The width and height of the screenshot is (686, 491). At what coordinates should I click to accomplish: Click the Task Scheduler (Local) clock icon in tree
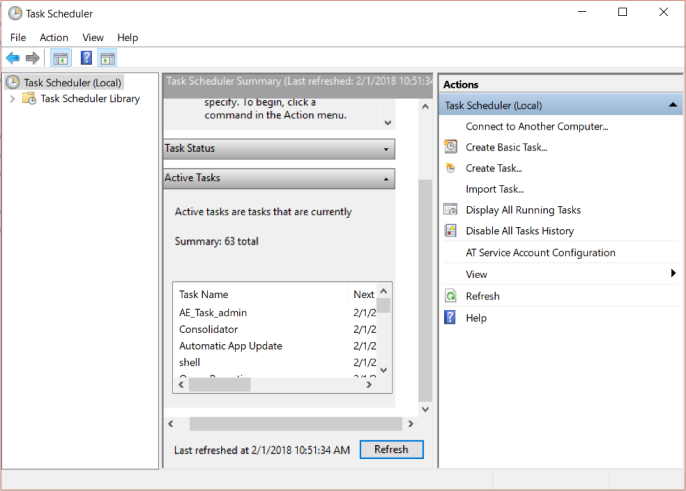pos(13,82)
